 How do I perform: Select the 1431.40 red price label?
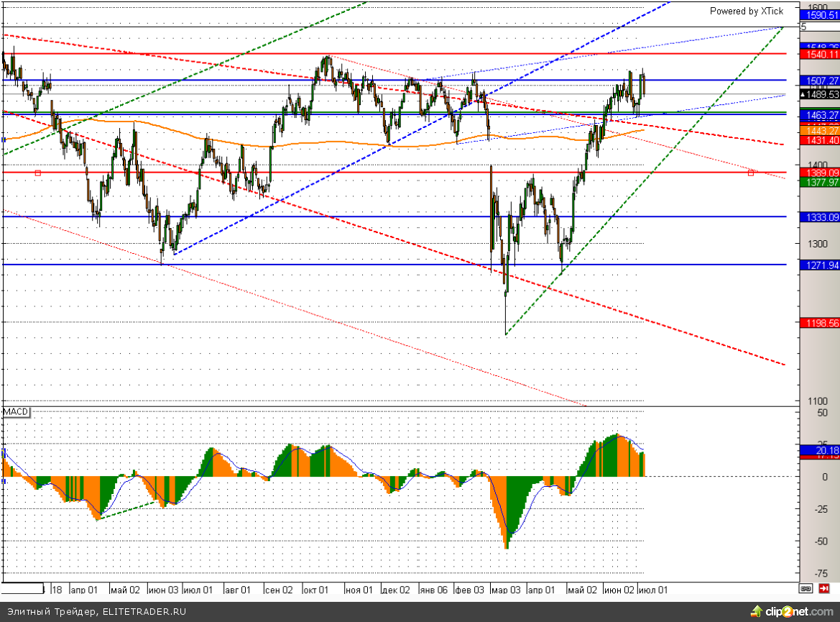(820, 140)
